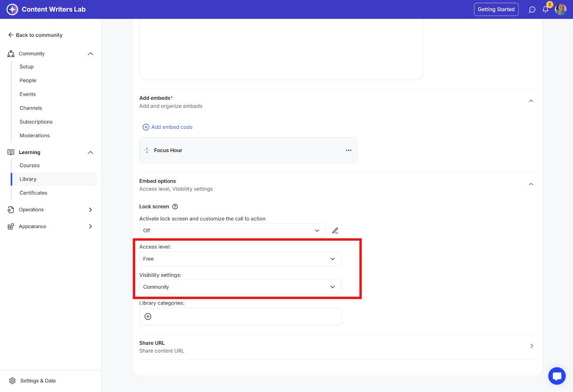
Task: Click the plus icon in Library categories
Action: coord(148,316)
